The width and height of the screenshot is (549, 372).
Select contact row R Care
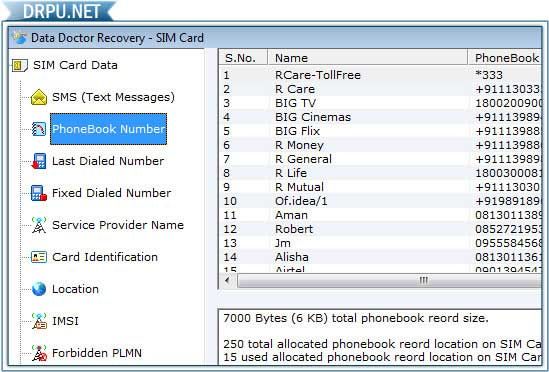pos(380,89)
